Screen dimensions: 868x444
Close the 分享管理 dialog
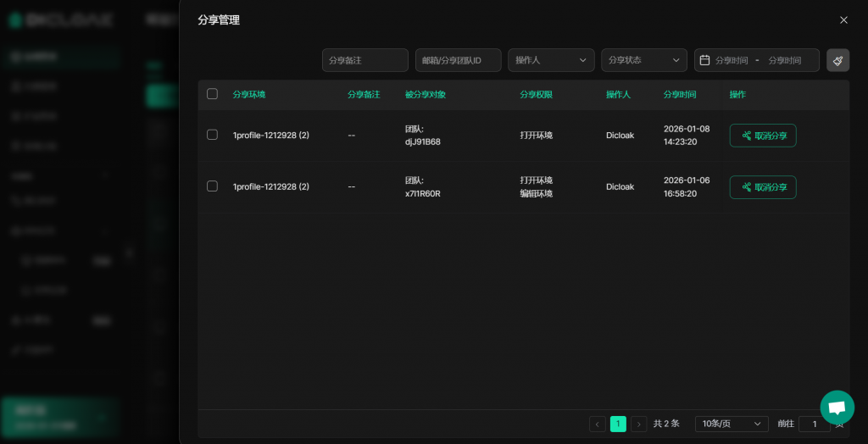pyautogui.click(x=843, y=19)
